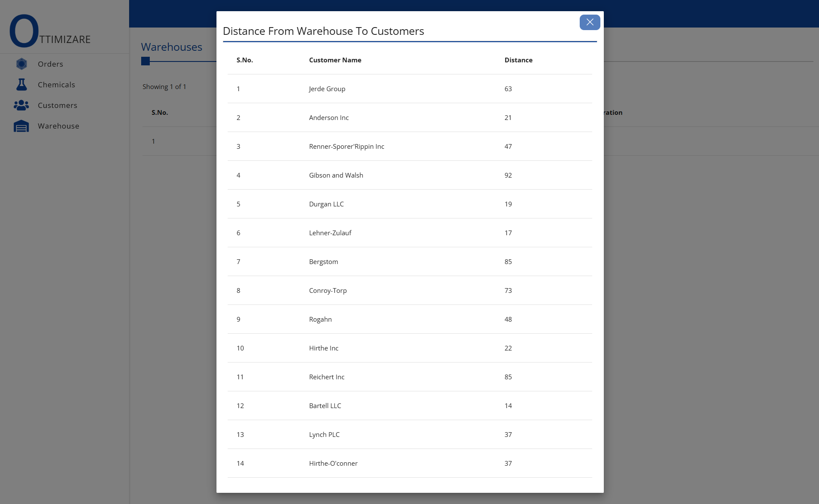This screenshot has width=819, height=504.
Task: Select the Hirthe-O'conner row
Action: [x=333, y=464]
